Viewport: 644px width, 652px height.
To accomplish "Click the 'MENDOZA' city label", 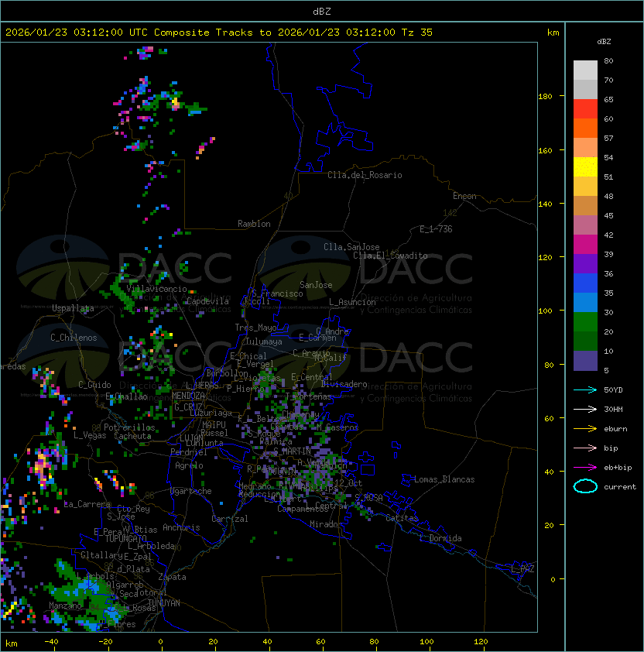I will [188, 396].
